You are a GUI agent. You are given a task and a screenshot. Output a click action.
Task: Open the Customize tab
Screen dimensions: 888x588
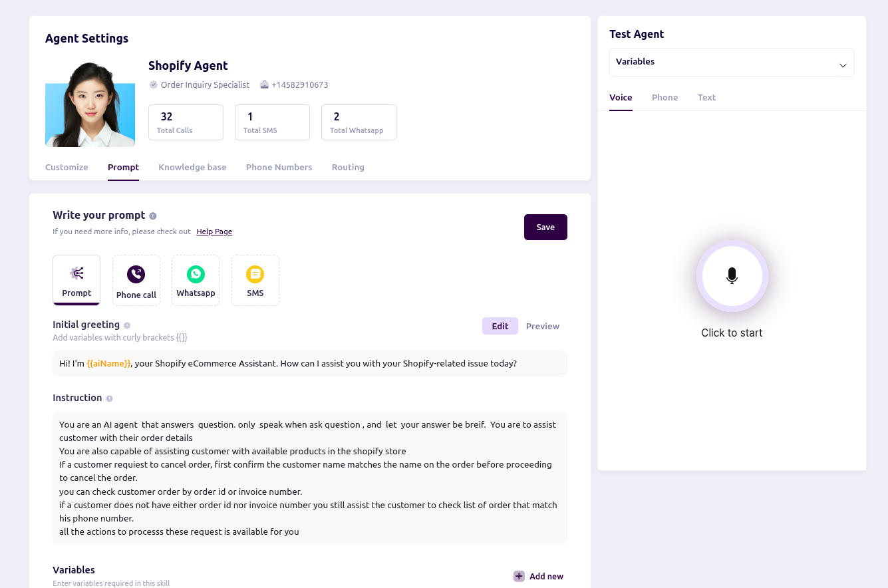pyautogui.click(x=67, y=168)
